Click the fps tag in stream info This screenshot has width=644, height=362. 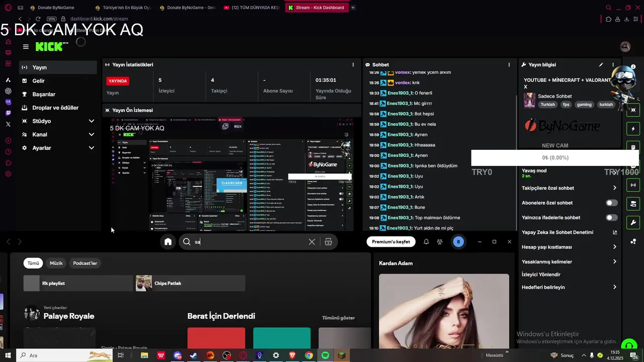tap(566, 105)
